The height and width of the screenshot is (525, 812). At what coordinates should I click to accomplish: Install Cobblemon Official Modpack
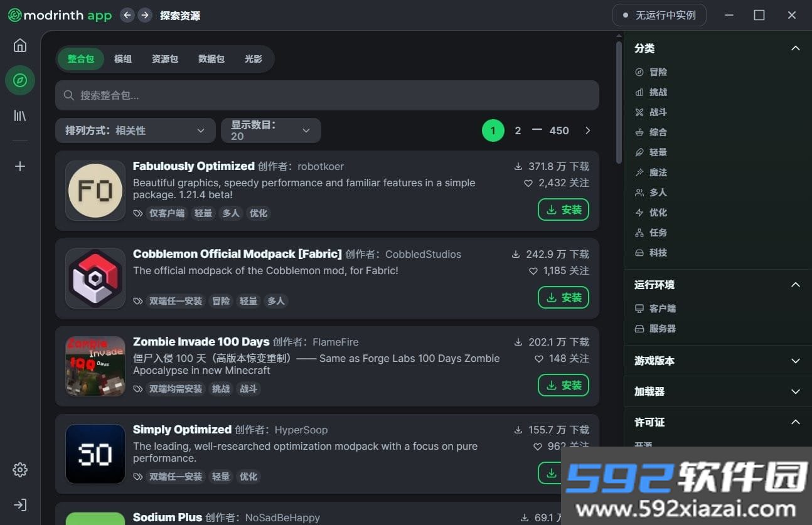(x=564, y=297)
